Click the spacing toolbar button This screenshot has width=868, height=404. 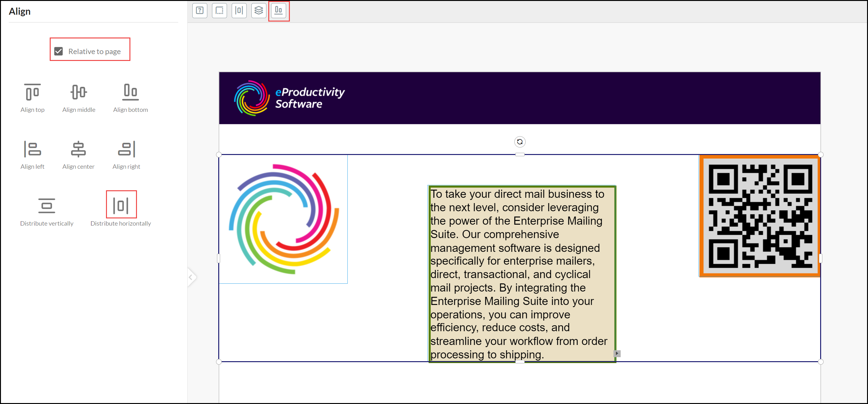point(239,11)
